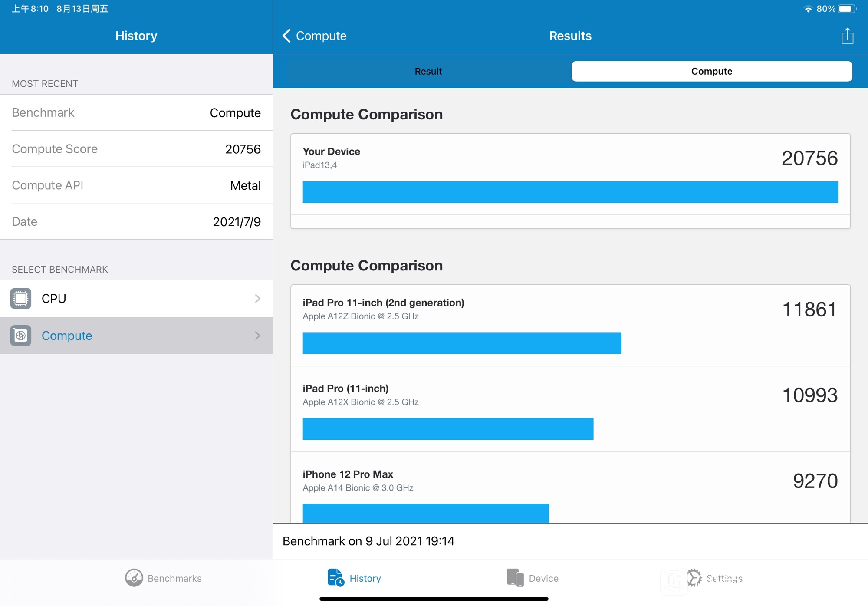Click iPad Pro 11-inch (2nd generation) title
The width and height of the screenshot is (868, 606).
coord(383,303)
